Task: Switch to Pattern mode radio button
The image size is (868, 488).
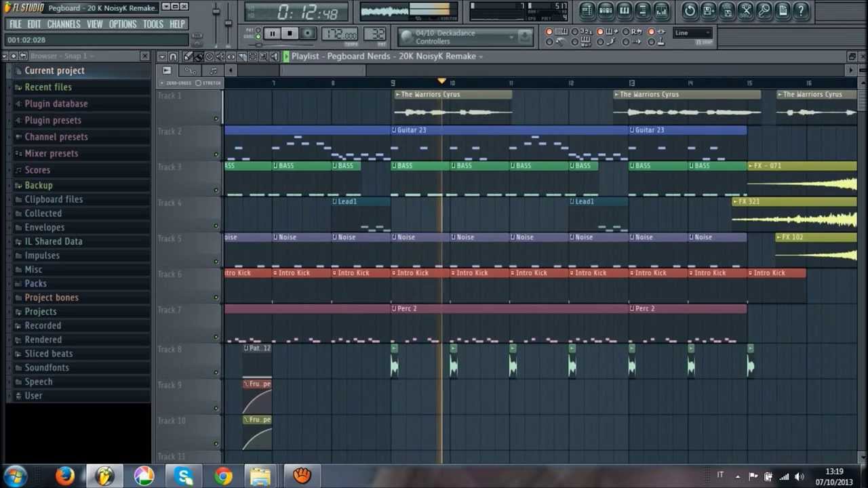Action: pos(258,30)
